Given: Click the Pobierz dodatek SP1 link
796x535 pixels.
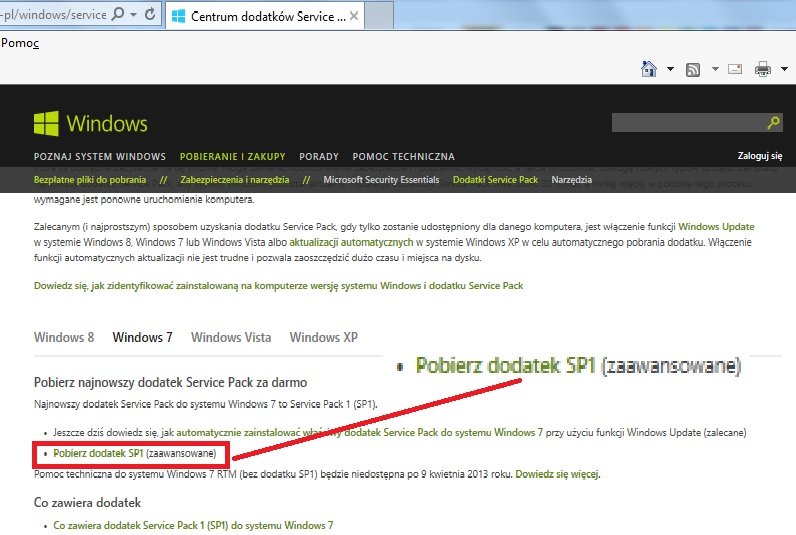Looking at the screenshot, I should [98, 453].
